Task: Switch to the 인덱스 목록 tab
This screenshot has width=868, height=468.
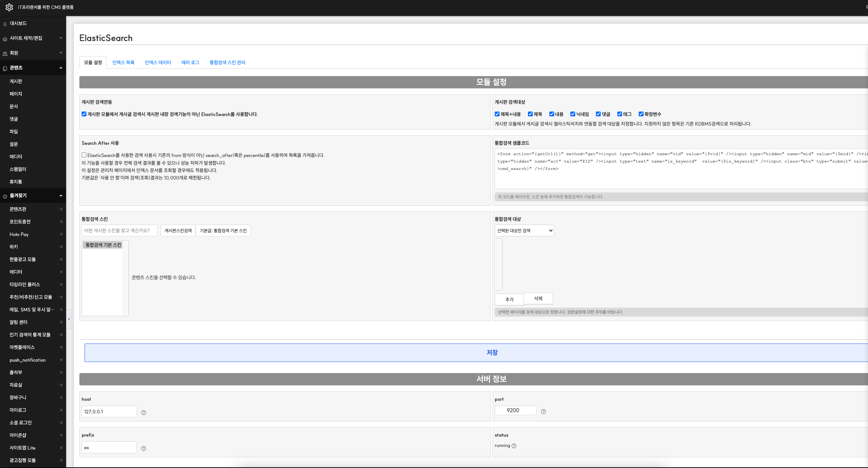Action: [123, 62]
